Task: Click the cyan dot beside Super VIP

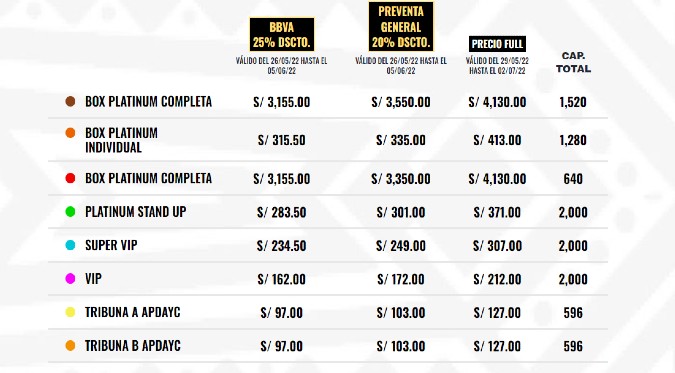Action: pos(70,245)
